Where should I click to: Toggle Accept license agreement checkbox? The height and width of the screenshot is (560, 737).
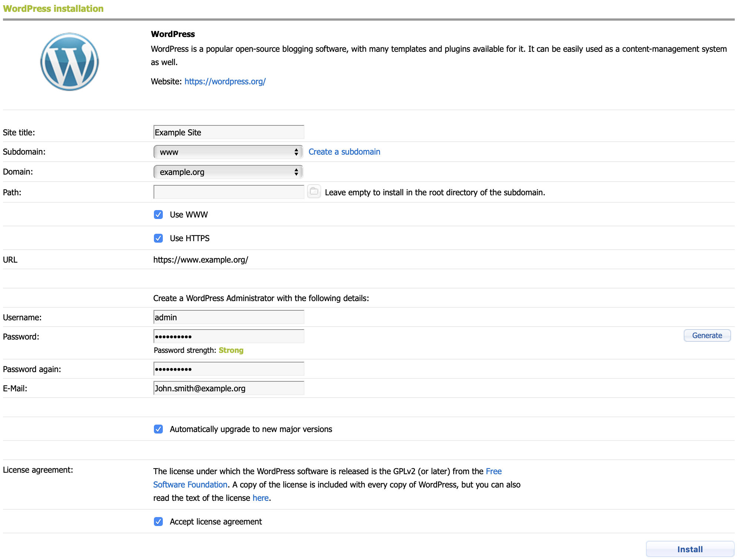[158, 522]
